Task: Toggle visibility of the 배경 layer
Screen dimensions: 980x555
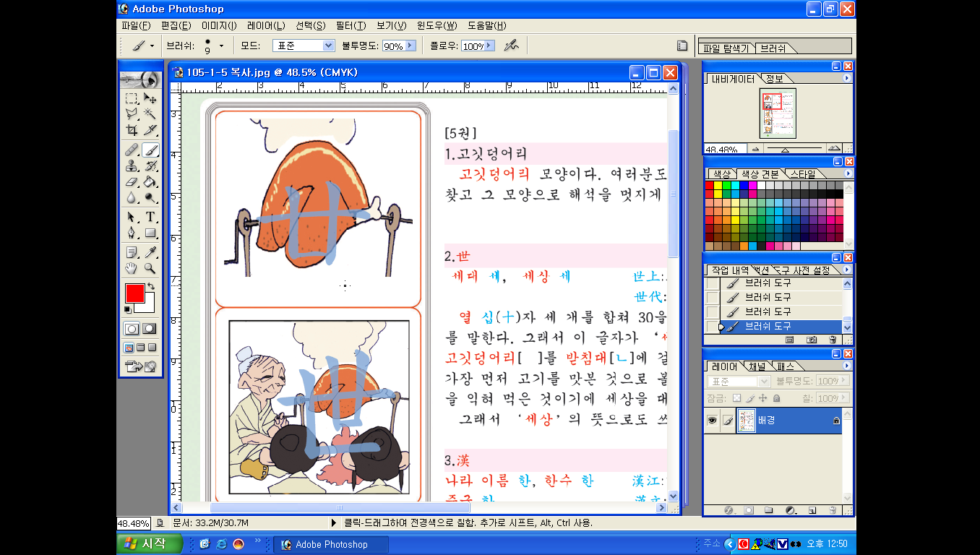Action: (713, 420)
